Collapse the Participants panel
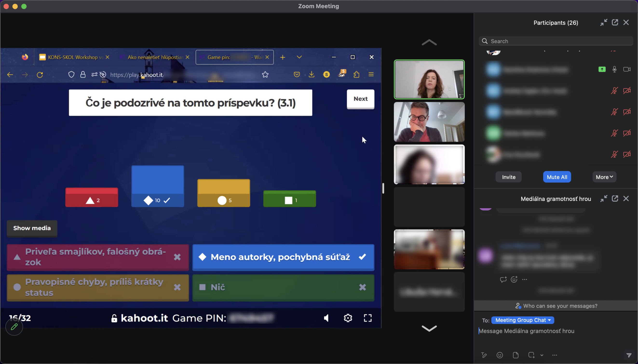 [x=604, y=22]
